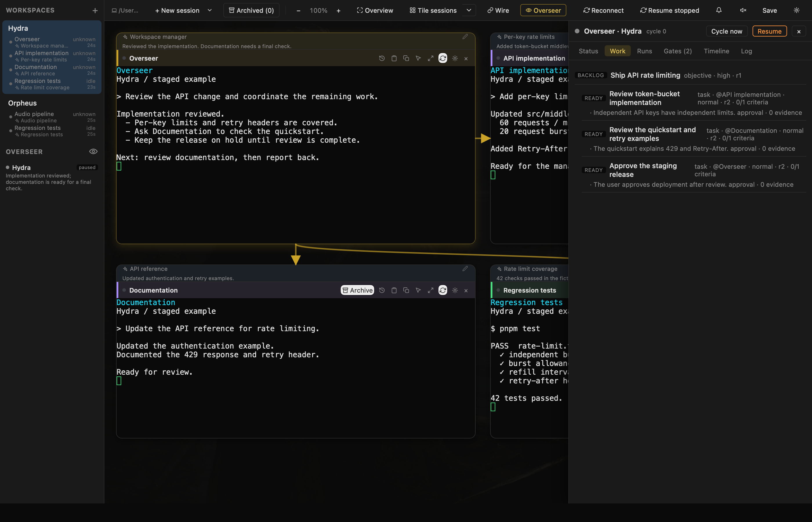The width and height of the screenshot is (812, 522).
Task: Open settings gear in the Documentation session header
Action: 455,290
